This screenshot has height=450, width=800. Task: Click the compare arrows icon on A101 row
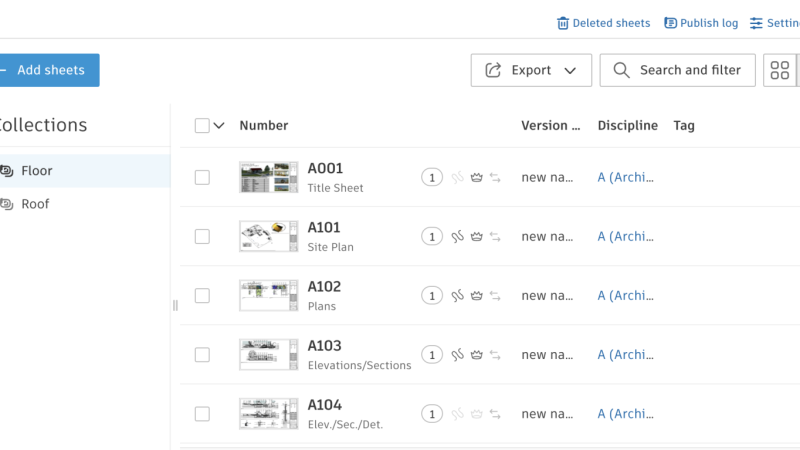click(x=495, y=237)
